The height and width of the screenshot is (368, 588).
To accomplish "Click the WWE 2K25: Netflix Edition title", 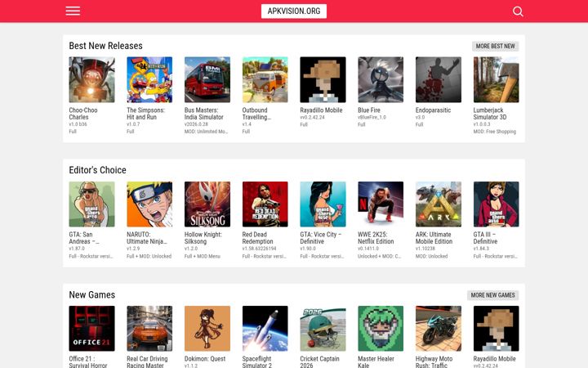I will [x=376, y=238].
